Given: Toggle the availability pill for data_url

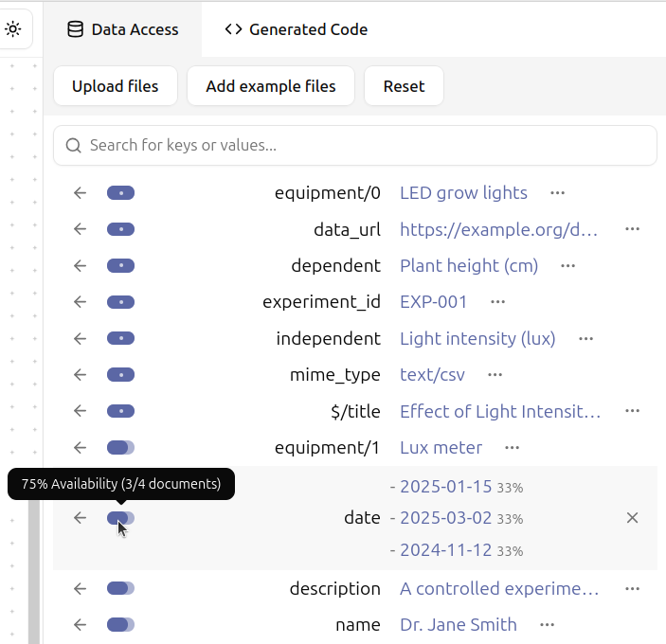Looking at the screenshot, I should 120,229.
